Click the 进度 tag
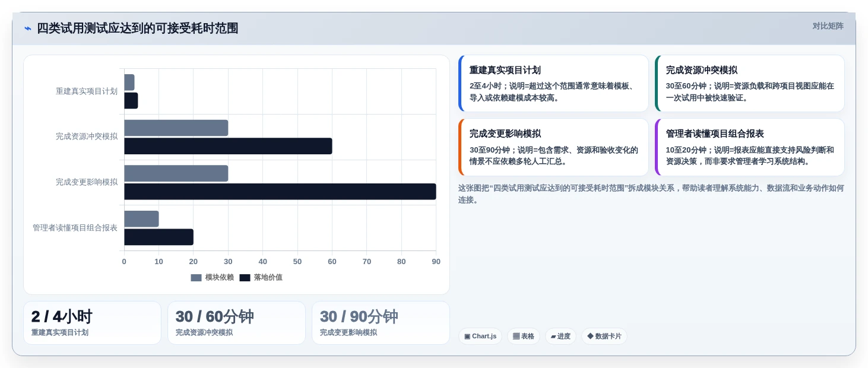The width and height of the screenshot is (868, 368). tap(560, 336)
